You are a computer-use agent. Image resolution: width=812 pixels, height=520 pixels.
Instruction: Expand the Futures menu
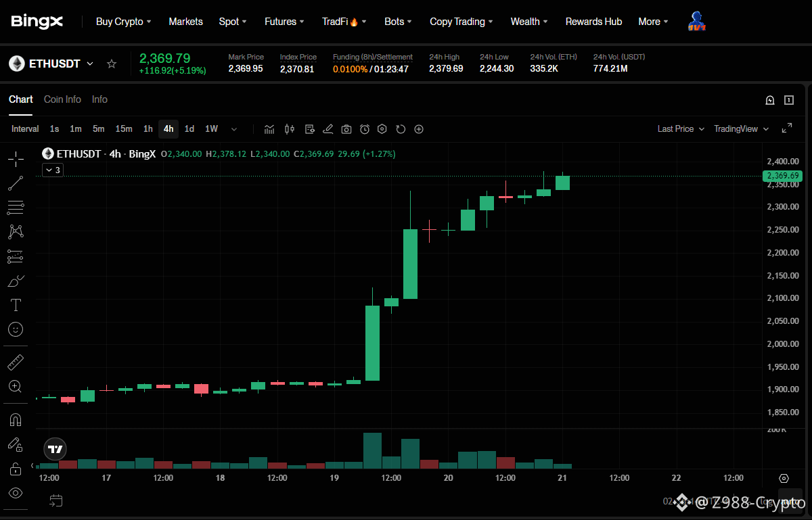(284, 22)
